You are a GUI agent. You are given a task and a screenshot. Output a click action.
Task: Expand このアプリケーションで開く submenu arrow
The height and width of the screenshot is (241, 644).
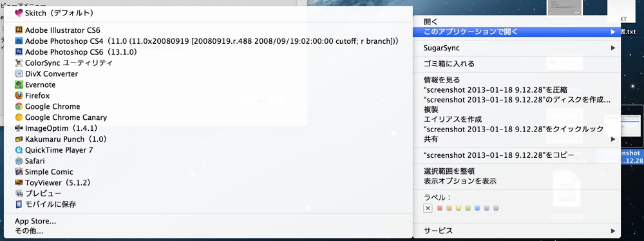point(613,32)
